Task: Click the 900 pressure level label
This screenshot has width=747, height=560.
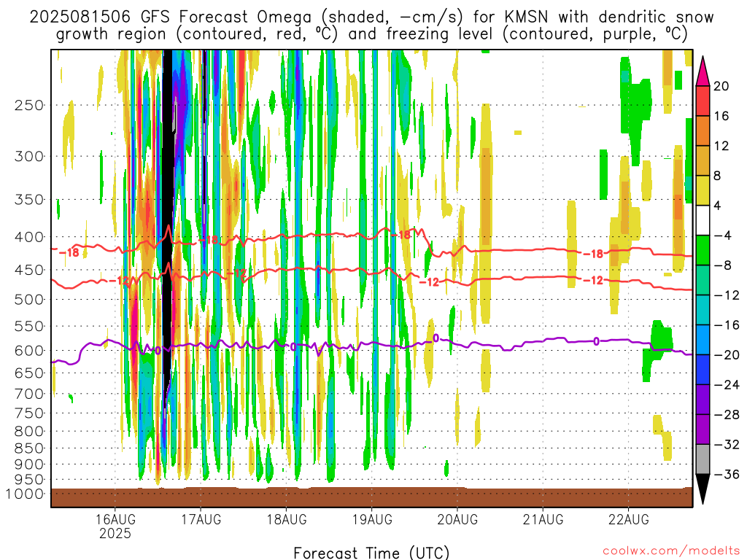Action: (29, 464)
